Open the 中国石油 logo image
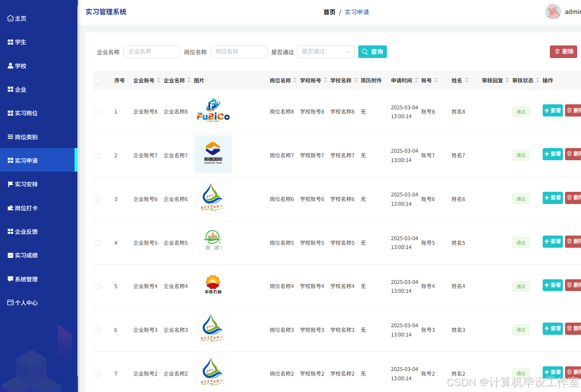This screenshot has width=581, height=392. coord(213,285)
